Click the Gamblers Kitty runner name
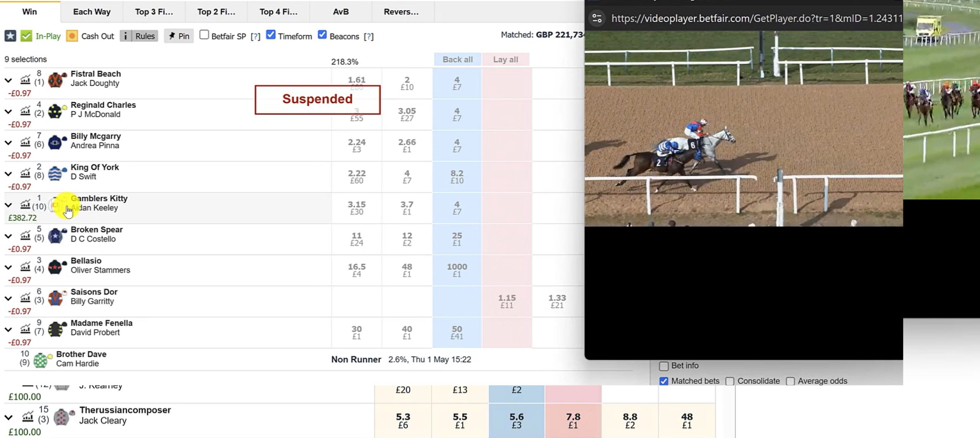The height and width of the screenshot is (438, 980). click(x=99, y=198)
